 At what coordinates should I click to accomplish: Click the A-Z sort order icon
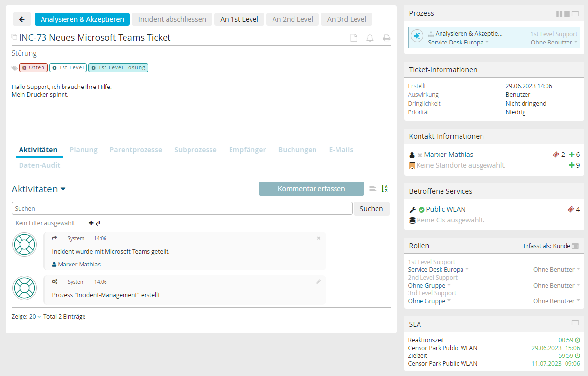pos(385,189)
